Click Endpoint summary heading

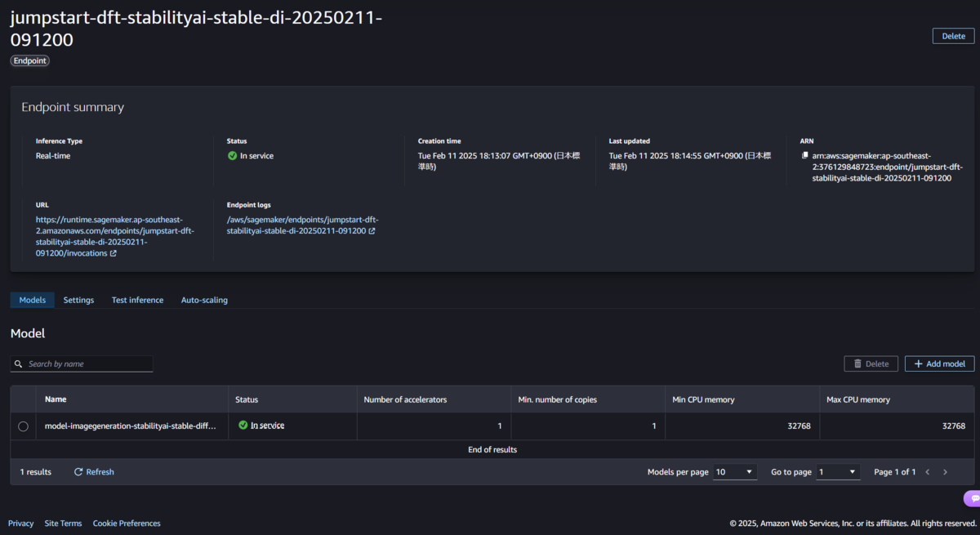pos(73,107)
